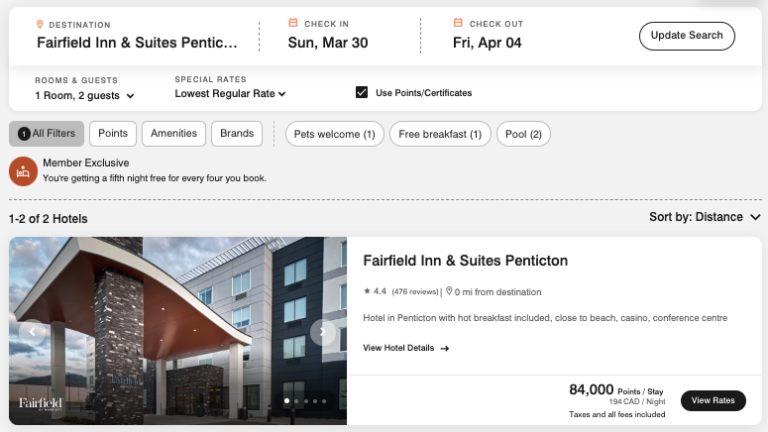Viewport: 768px width, 432px height.
Task: Click the check-out calendar icon
Action: (x=458, y=23)
